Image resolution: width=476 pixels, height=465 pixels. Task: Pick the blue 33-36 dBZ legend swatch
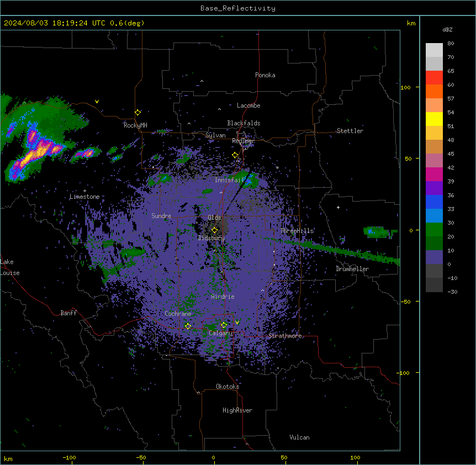[x=434, y=202]
